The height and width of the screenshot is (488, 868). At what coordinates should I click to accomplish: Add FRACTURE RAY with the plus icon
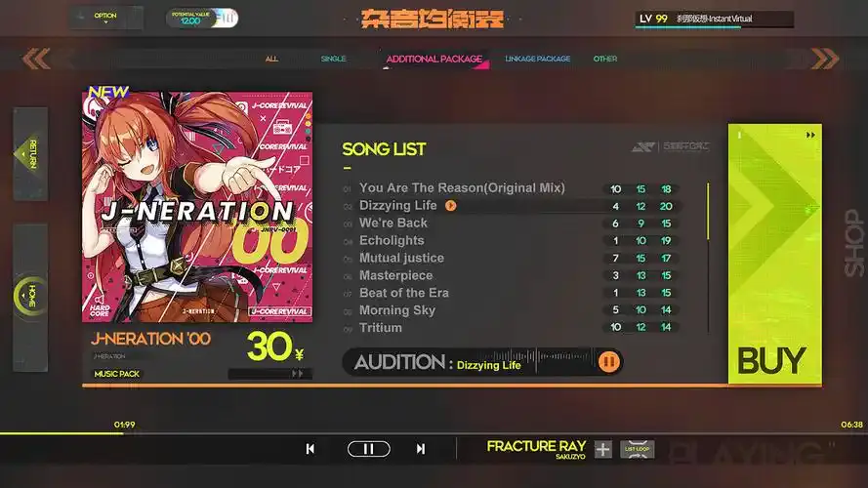[602, 449]
